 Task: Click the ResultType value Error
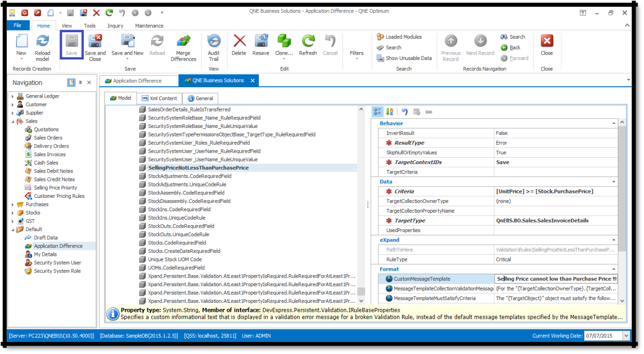[556, 143]
